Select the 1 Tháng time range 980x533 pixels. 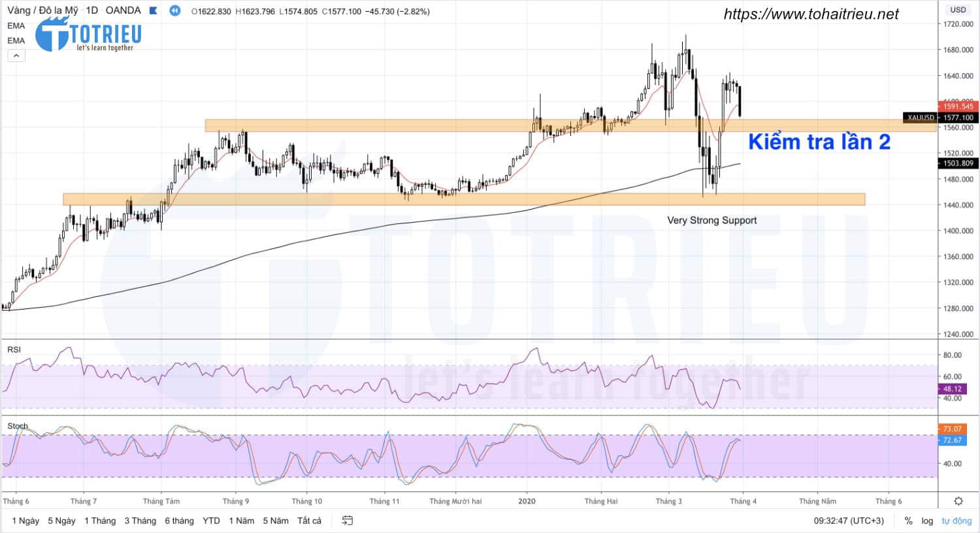tap(100, 521)
